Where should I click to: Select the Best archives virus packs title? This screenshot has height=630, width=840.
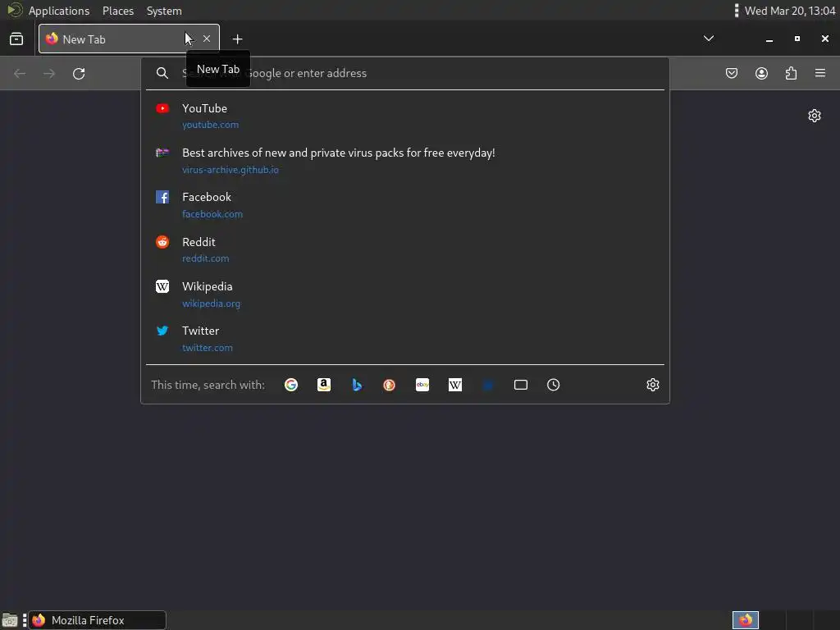click(x=339, y=153)
